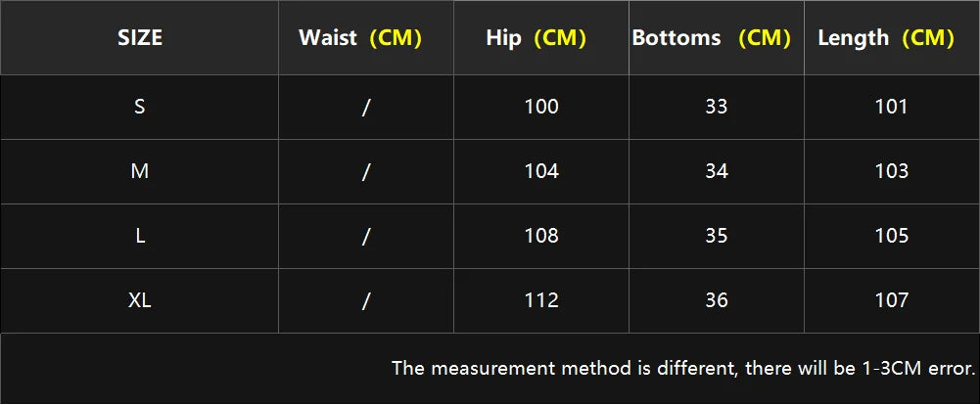
Task: Click the bottoms value 36 cell
Action: 717,300
